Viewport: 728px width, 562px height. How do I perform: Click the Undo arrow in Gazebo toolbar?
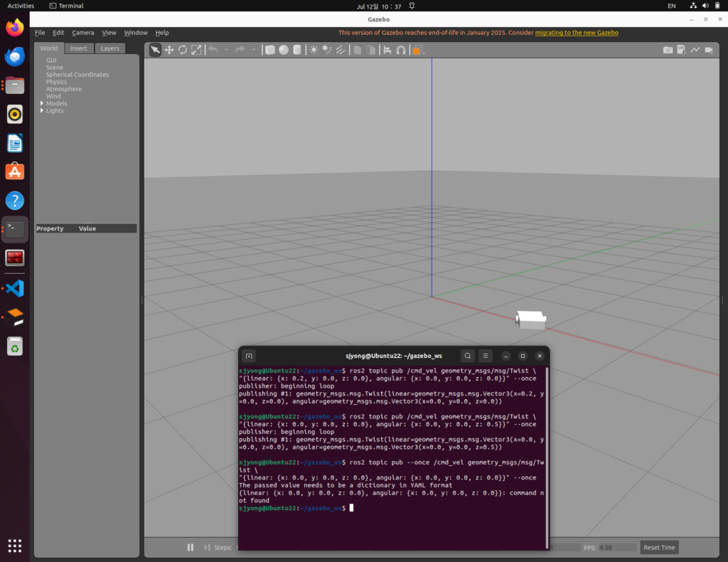pos(213,50)
